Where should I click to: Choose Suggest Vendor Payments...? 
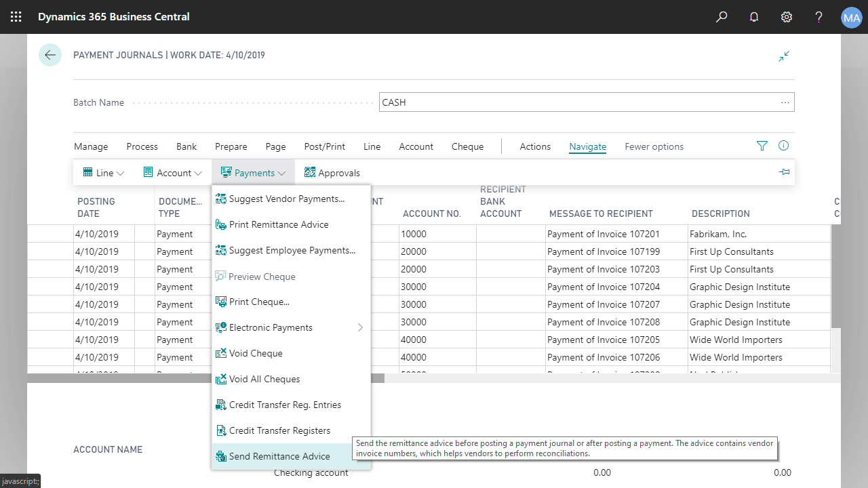[x=292, y=199]
